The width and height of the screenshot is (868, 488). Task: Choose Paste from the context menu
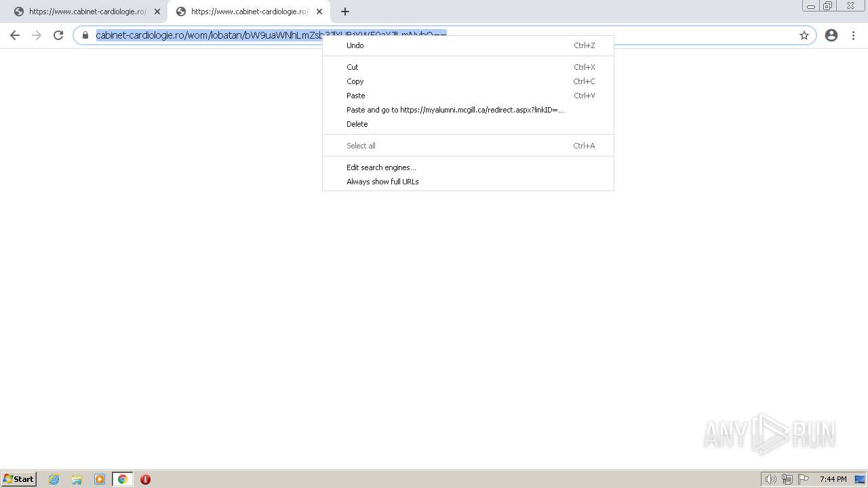(x=468, y=96)
